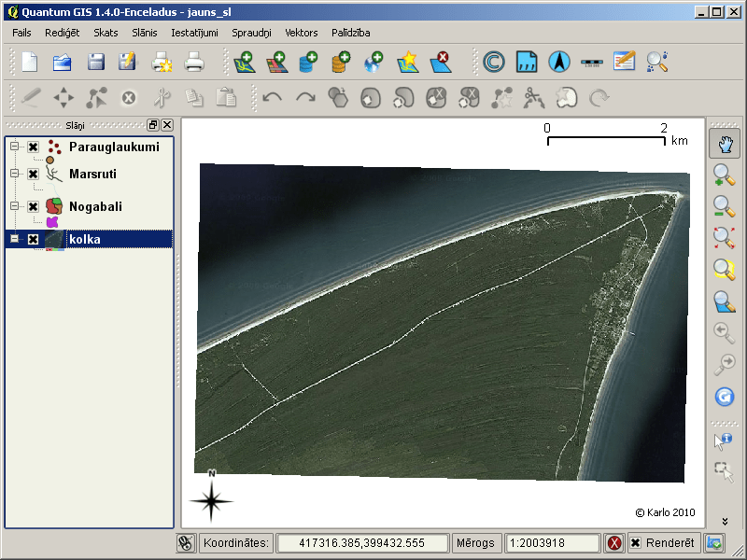The width and height of the screenshot is (747, 560).
Task: Open the Iestatījumi menu
Action: click(195, 33)
